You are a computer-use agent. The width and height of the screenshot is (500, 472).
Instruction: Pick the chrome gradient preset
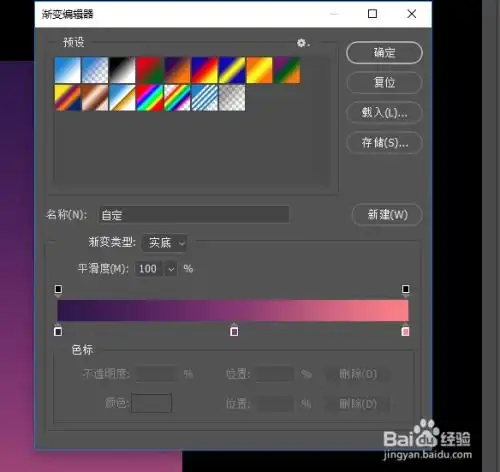[x=122, y=97]
